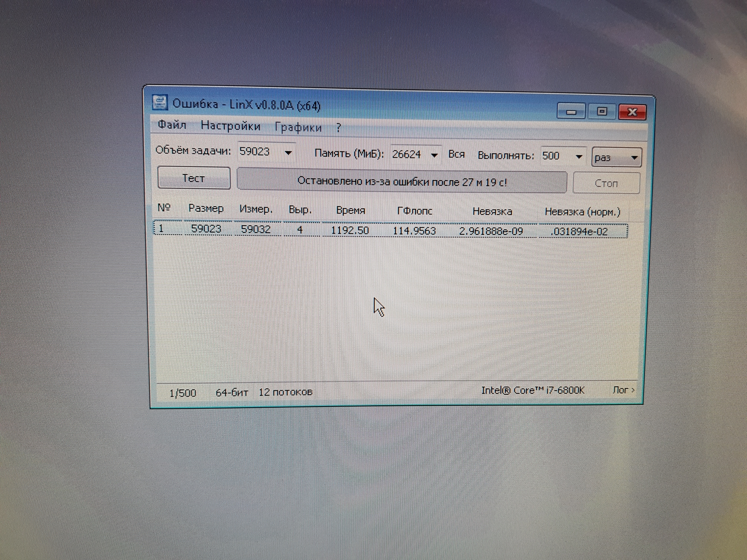Expand the Выполнять count dropdown arrow

tap(579, 157)
